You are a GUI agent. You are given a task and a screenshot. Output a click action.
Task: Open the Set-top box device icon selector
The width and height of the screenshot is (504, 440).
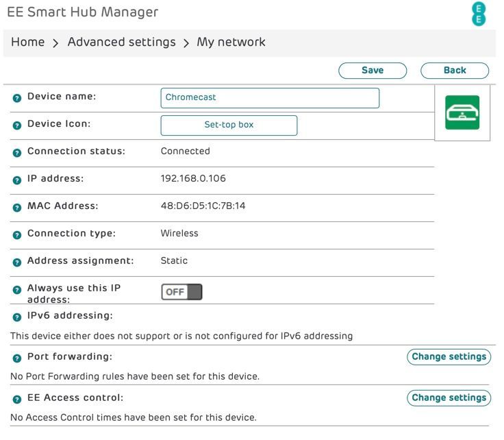click(229, 125)
